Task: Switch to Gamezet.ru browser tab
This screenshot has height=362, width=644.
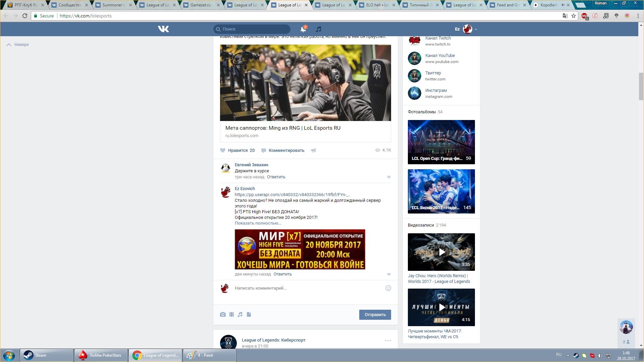Action: coord(200,5)
